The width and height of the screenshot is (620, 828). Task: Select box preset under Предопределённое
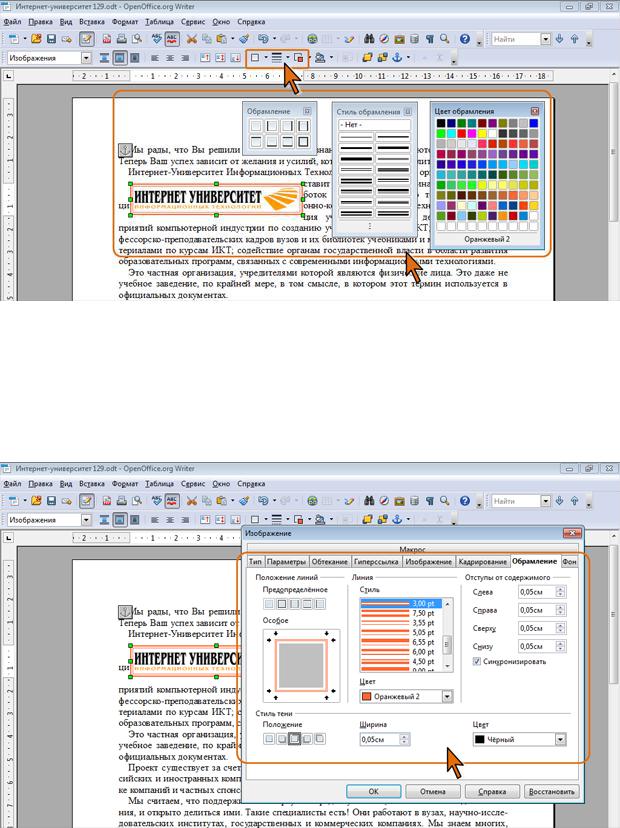click(282, 604)
